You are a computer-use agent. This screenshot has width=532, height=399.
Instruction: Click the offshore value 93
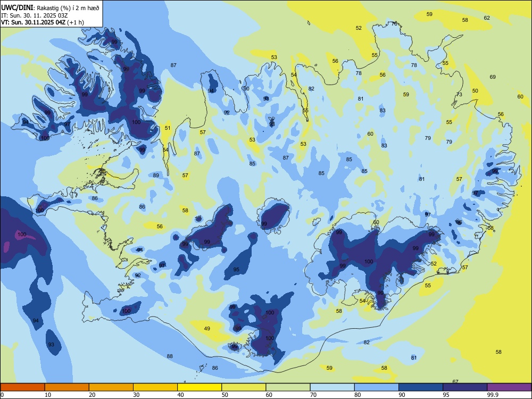click(51, 344)
